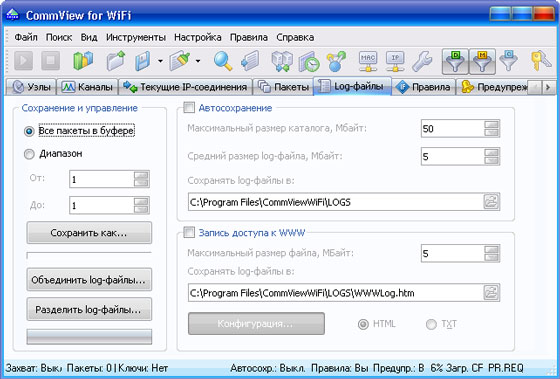
Task: Open the Справка menu
Action: click(x=295, y=37)
